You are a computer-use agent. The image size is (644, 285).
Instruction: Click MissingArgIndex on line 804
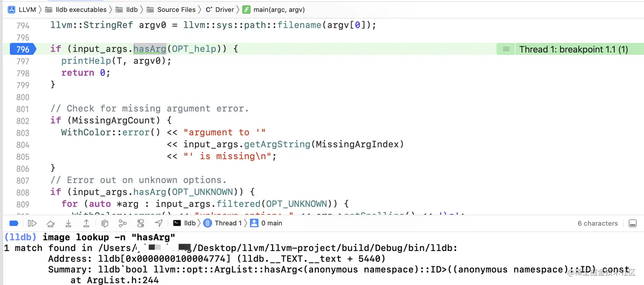click(358, 144)
